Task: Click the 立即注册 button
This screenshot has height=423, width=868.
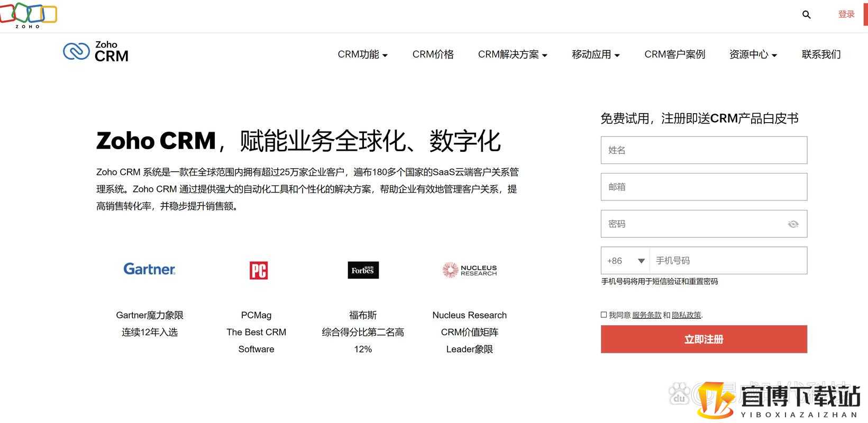Action: tap(704, 339)
